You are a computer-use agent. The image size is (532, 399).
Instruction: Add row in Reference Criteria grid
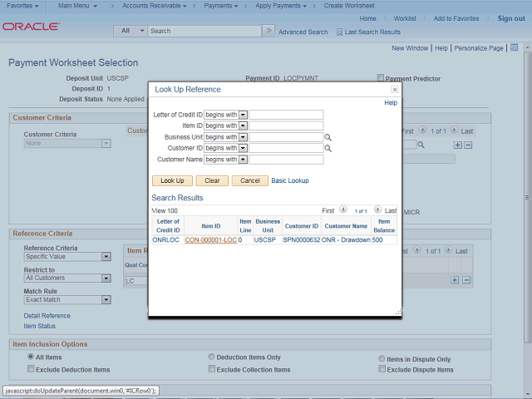[x=455, y=280]
